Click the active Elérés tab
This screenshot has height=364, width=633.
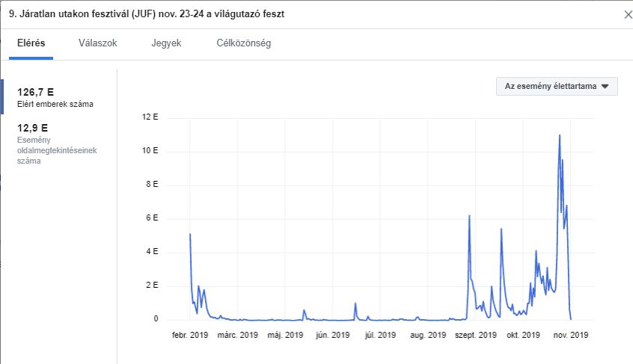click(x=32, y=43)
